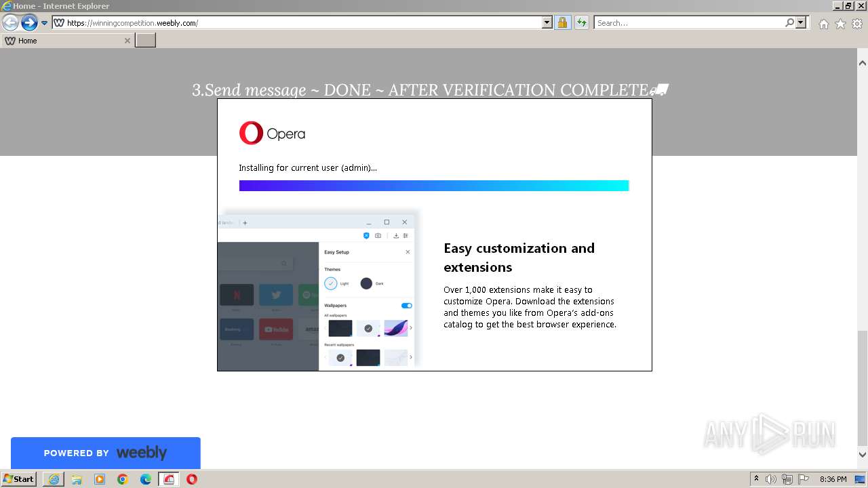Click the Booking speed dial tile
The height and width of the screenshot is (488, 868).
coord(237,329)
